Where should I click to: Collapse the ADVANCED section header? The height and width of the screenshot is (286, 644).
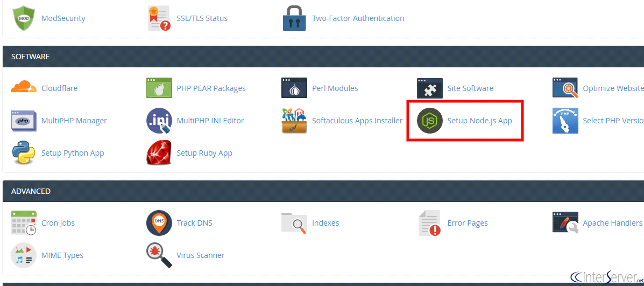point(323,192)
